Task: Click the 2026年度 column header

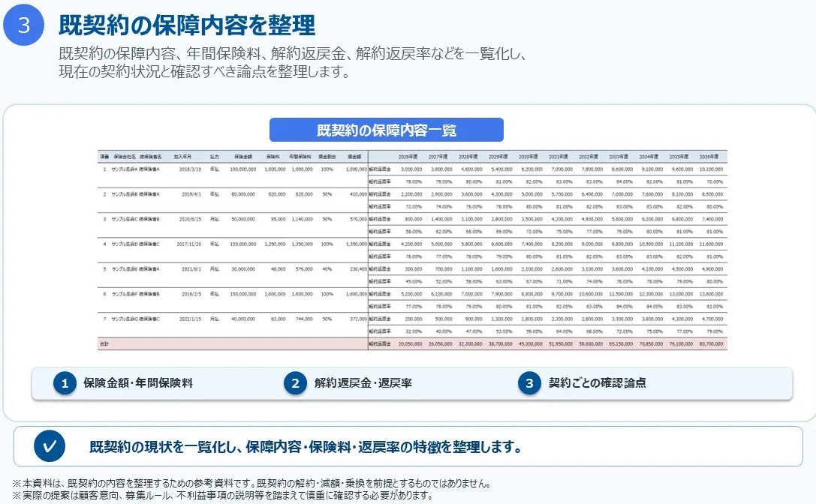Action: [x=408, y=157]
